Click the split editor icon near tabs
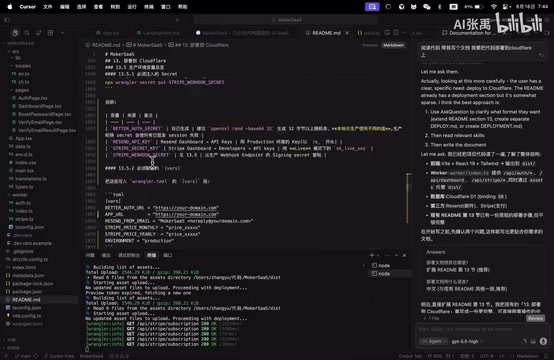This screenshot has height=360, width=554. click(396, 33)
